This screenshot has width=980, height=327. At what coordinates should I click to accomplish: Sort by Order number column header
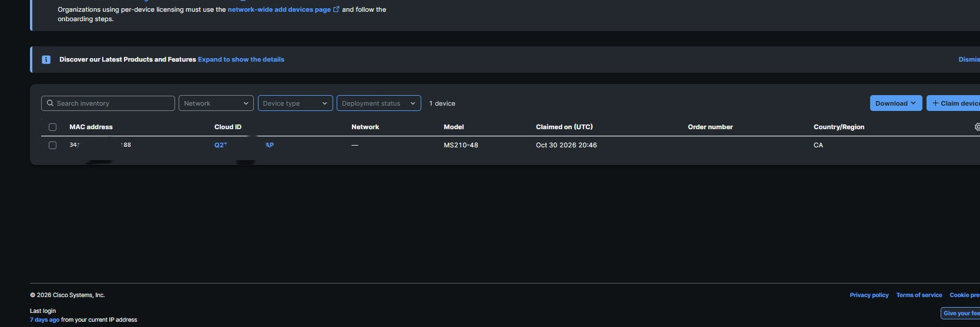(710, 127)
